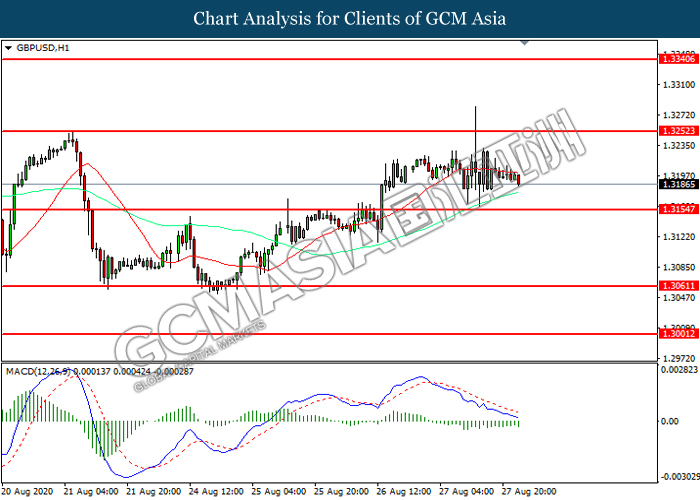This screenshot has height=500, width=700.
Task: Click the current price 1.31865 label
Action: pyautogui.click(x=679, y=184)
